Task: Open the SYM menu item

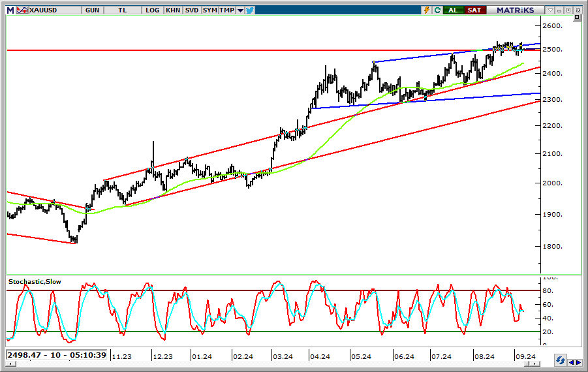Action: (209, 10)
